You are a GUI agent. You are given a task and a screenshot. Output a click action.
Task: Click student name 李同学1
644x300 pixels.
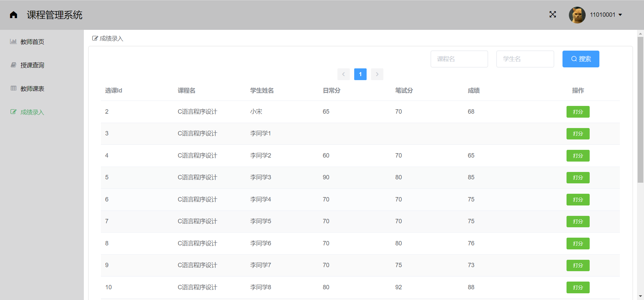pyautogui.click(x=261, y=133)
